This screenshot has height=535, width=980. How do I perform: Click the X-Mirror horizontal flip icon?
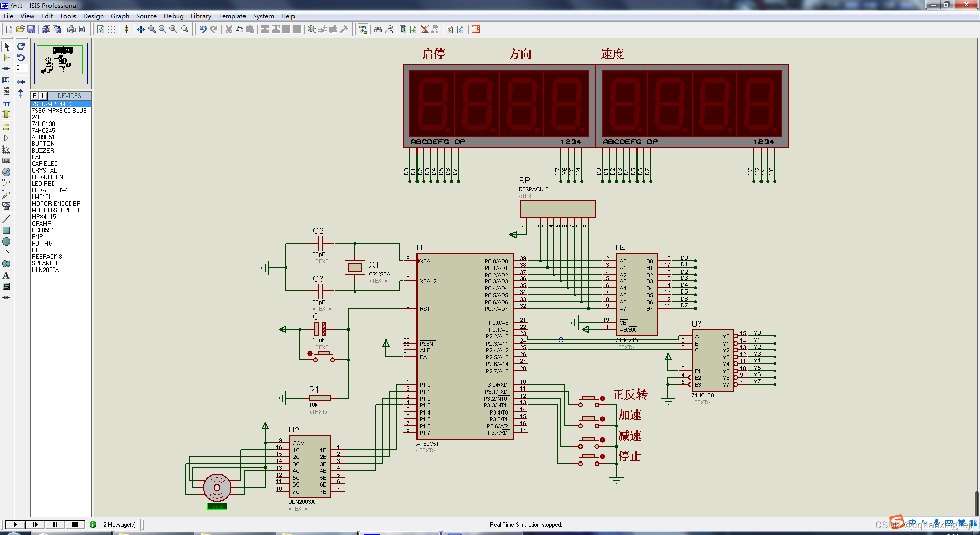21,82
